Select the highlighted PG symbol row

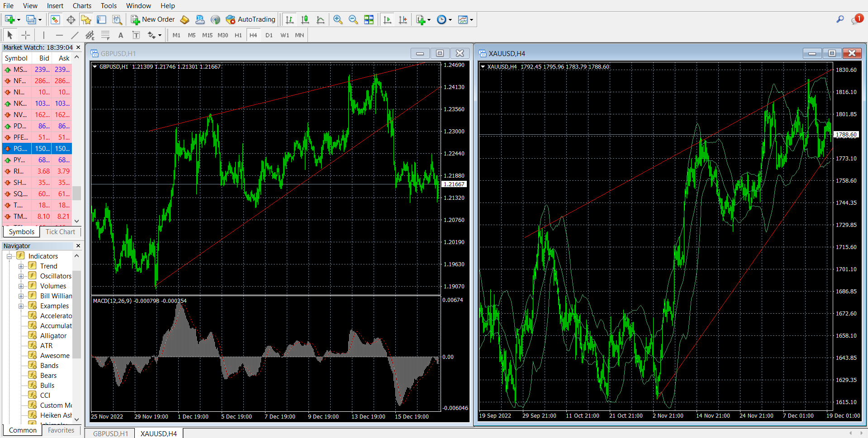click(37, 149)
